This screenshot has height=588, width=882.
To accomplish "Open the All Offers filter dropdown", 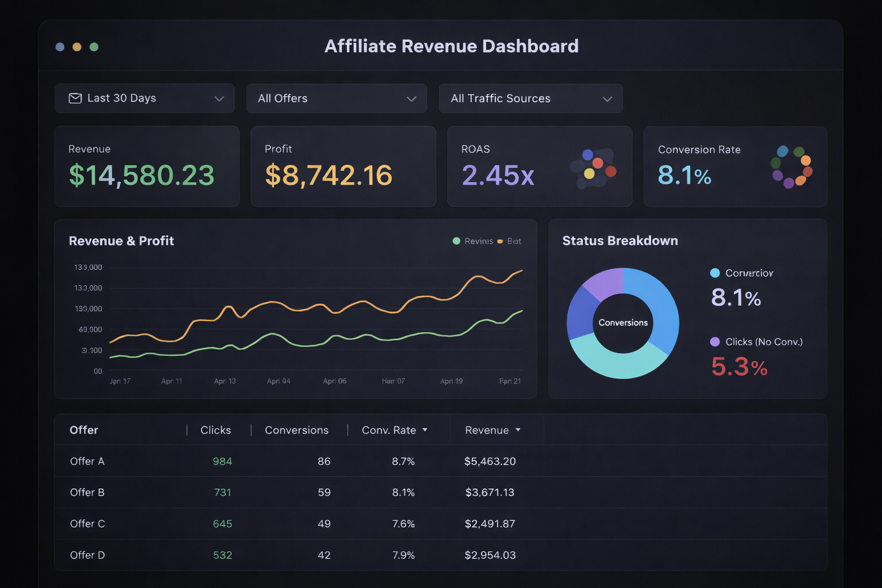I will (x=336, y=98).
